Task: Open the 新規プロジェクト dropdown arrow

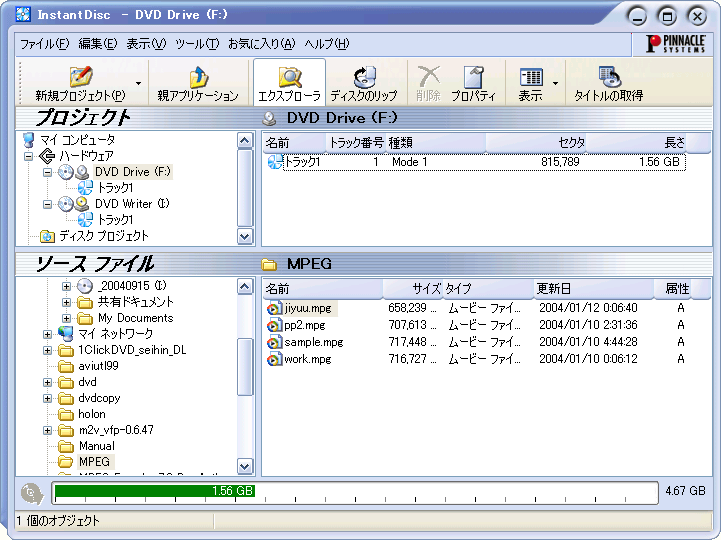Action: pos(138,84)
